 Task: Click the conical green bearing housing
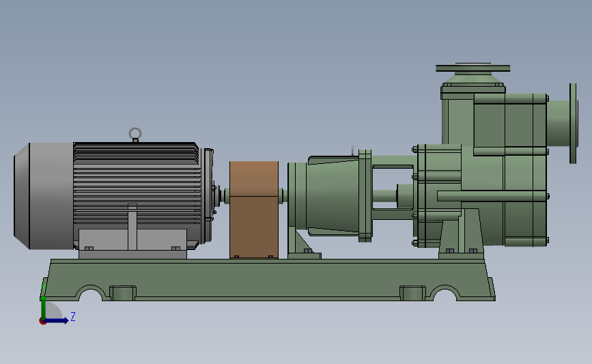[x=333, y=197]
